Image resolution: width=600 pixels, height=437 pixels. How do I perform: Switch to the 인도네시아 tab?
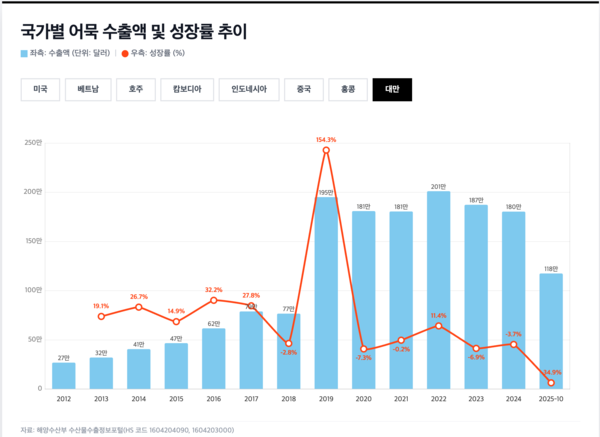(247, 89)
